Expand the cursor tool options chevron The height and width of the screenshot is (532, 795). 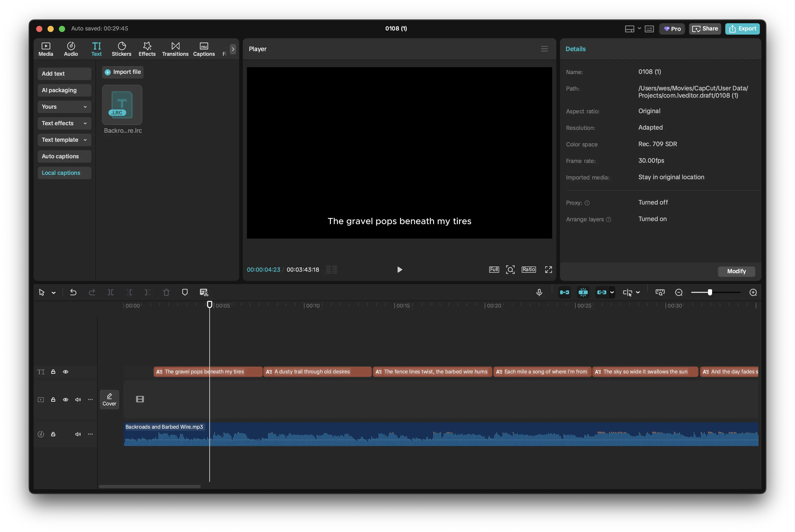coord(53,292)
